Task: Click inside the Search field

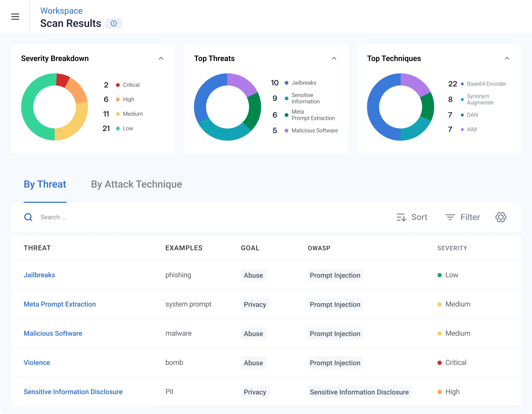Action: pos(73,217)
